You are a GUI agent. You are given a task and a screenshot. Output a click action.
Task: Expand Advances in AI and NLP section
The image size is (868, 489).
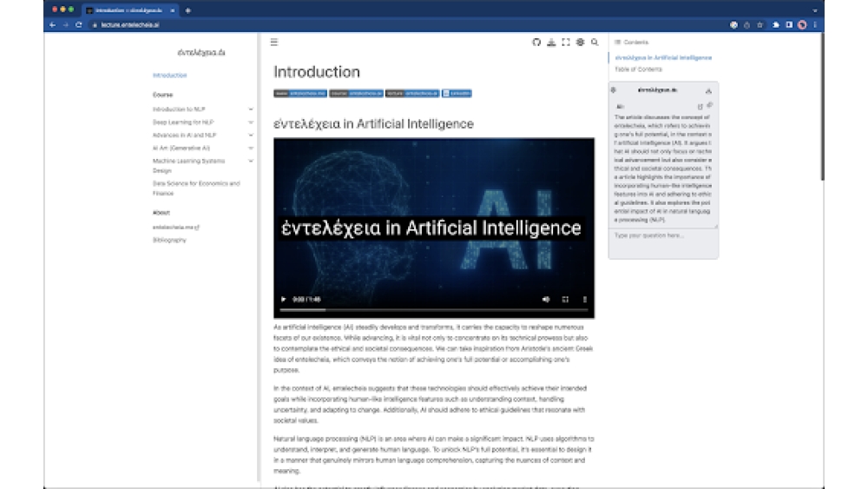(x=251, y=135)
